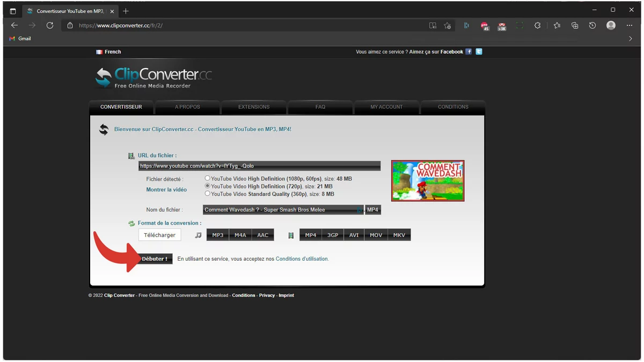Viewport: 644px width, 362px height.
Task: Open the browser Settings and more menu
Action: coord(630,25)
